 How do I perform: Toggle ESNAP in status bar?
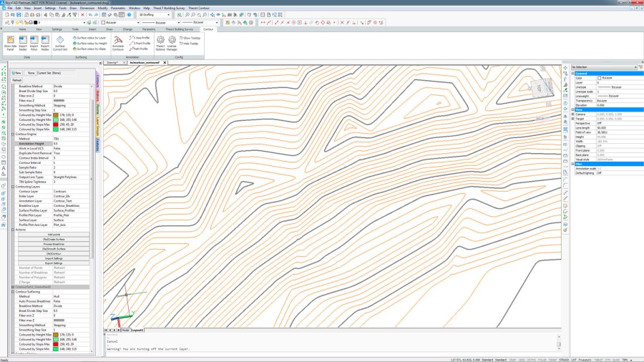tap(553, 360)
